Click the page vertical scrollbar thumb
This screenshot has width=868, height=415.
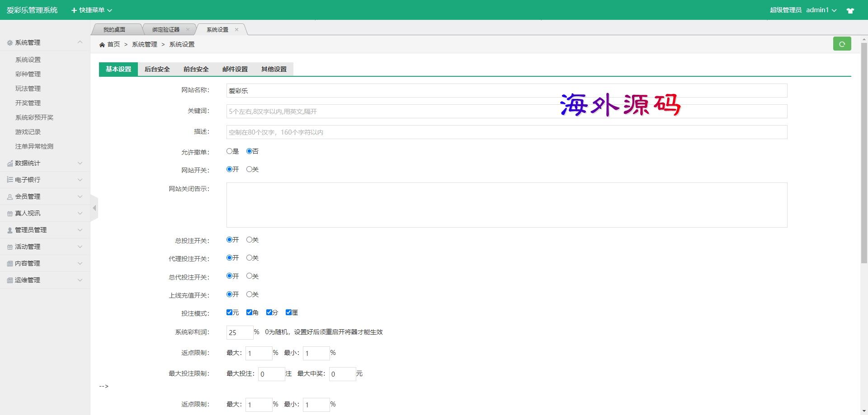coord(864,153)
